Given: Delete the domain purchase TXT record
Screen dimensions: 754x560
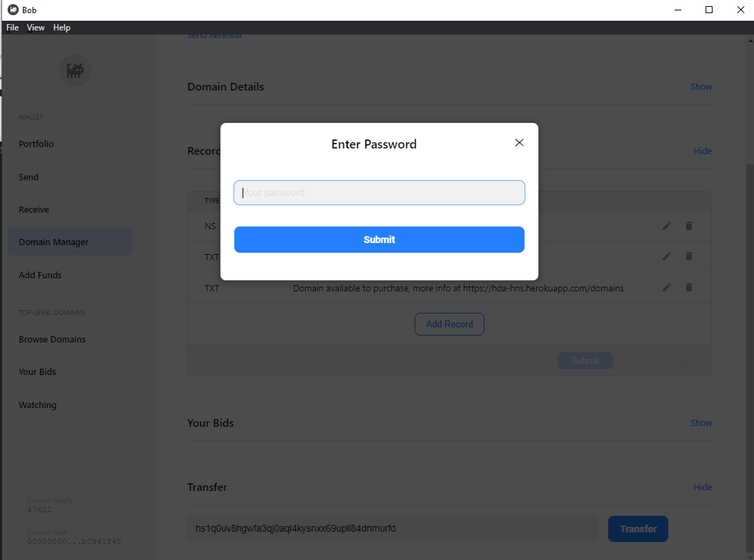Looking at the screenshot, I should coord(689,287).
